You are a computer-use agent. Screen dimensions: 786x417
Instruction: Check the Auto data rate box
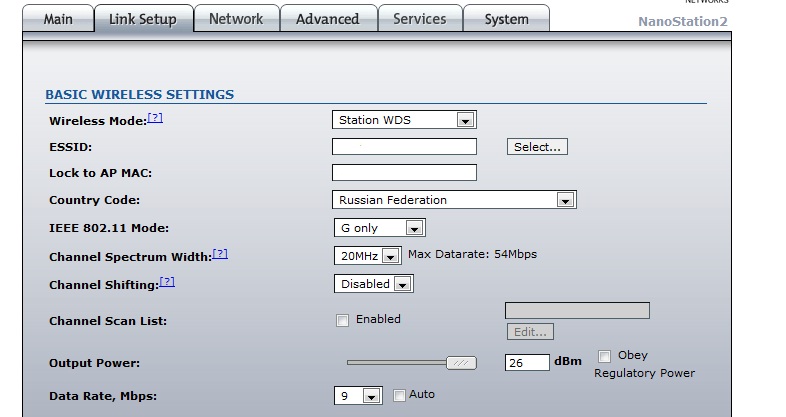coord(400,395)
